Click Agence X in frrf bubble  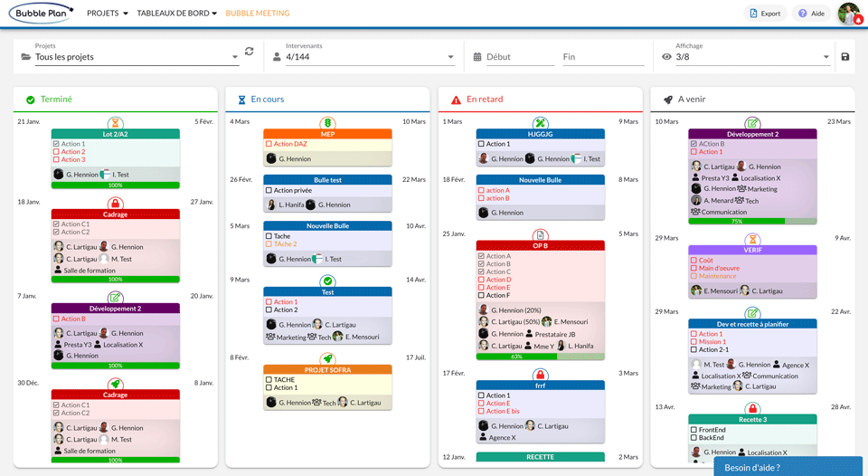(502, 438)
